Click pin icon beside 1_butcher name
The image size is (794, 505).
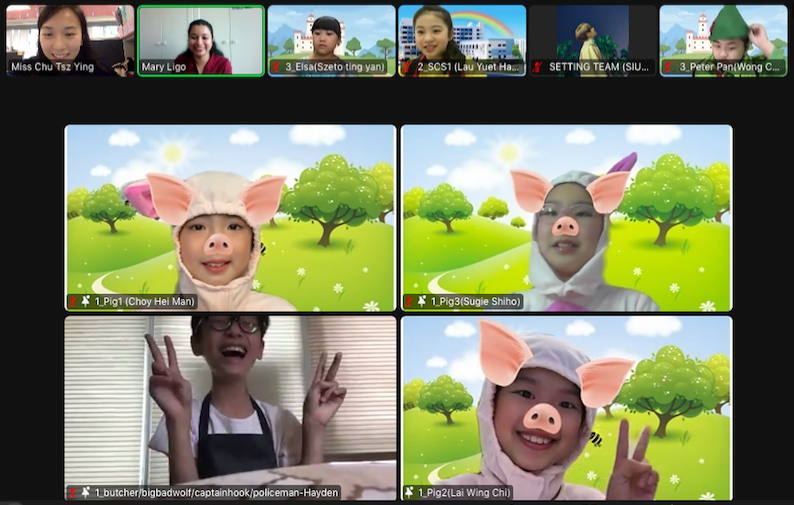tap(86, 492)
